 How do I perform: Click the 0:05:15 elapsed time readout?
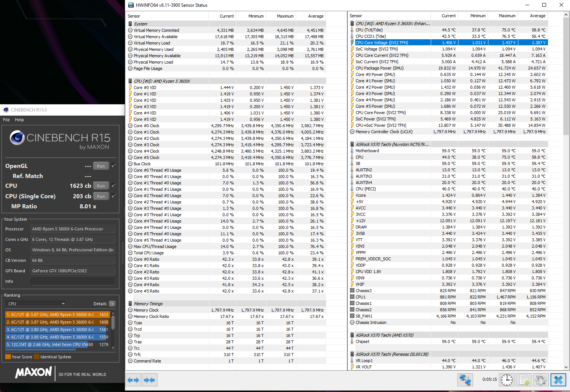490,379
